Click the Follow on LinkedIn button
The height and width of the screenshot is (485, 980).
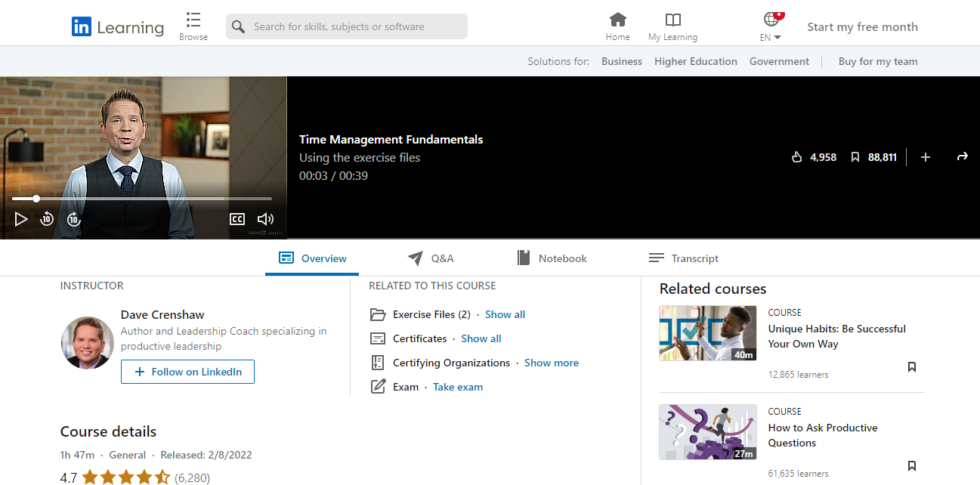(187, 372)
